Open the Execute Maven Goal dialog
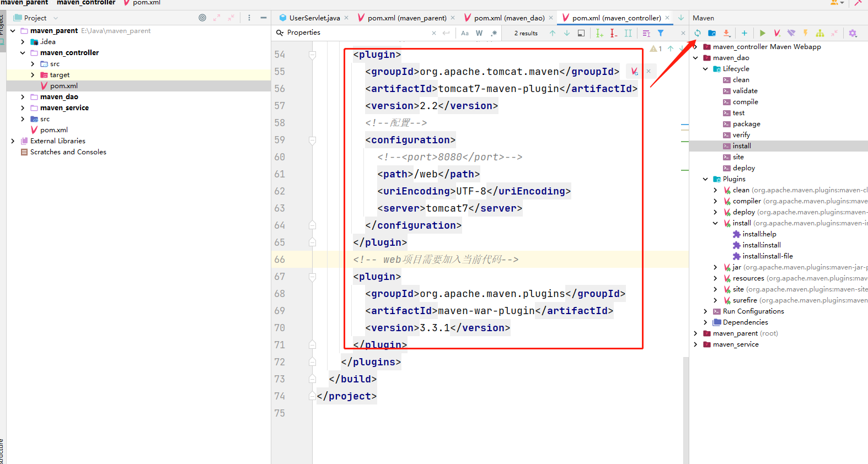The image size is (868, 464). click(x=777, y=33)
